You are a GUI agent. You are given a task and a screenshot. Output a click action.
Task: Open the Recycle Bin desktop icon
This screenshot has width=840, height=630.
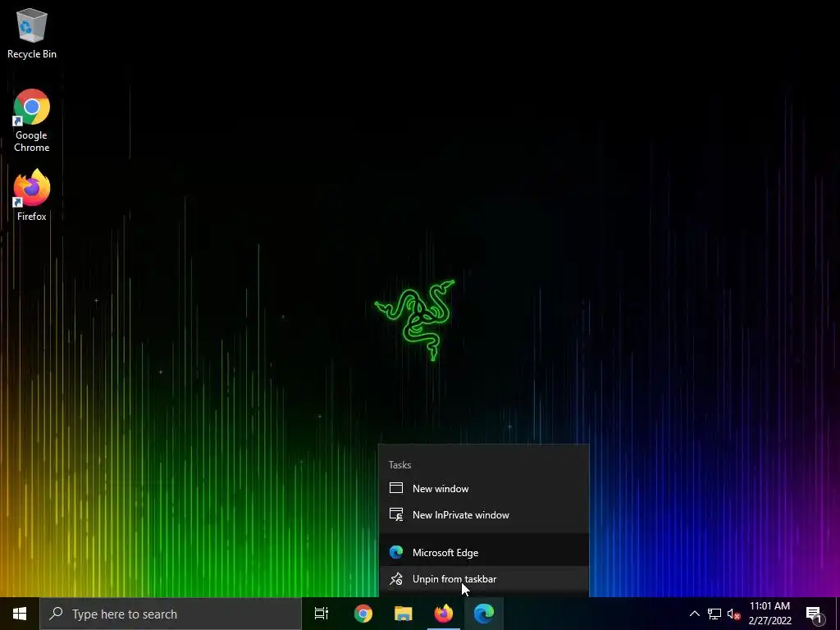(x=32, y=34)
